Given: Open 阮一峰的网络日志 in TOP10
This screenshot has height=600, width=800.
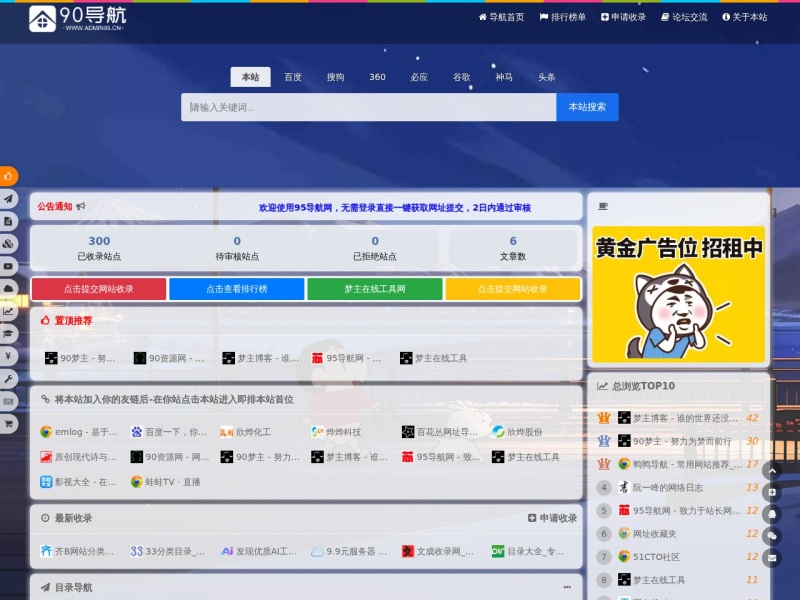Looking at the screenshot, I should 660,487.
